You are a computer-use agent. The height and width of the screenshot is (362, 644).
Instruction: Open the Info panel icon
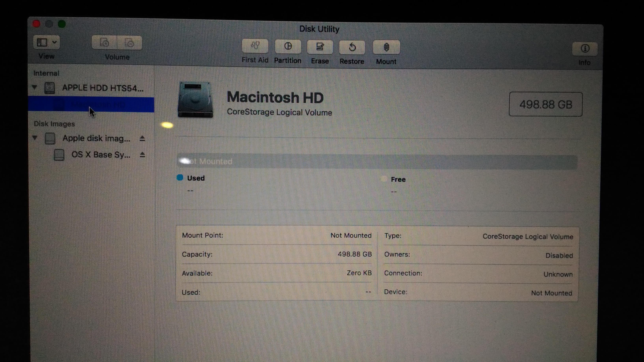pyautogui.click(x=585, y=49)
